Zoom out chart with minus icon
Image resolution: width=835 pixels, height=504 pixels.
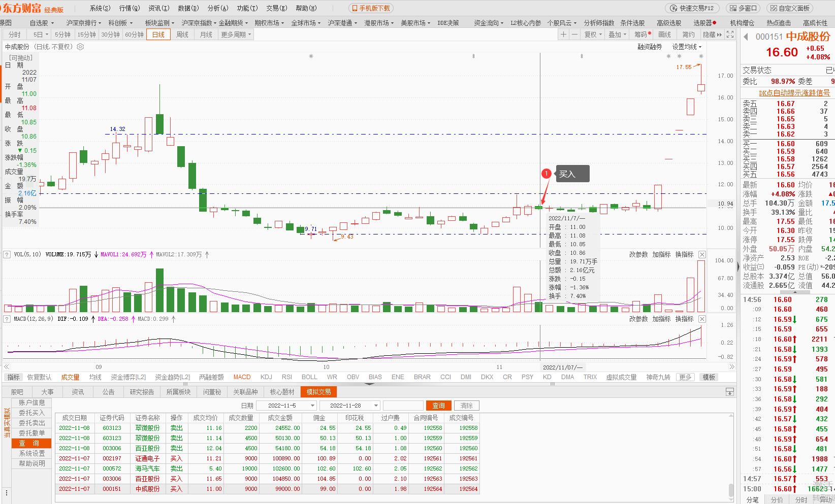coord(574,35)
